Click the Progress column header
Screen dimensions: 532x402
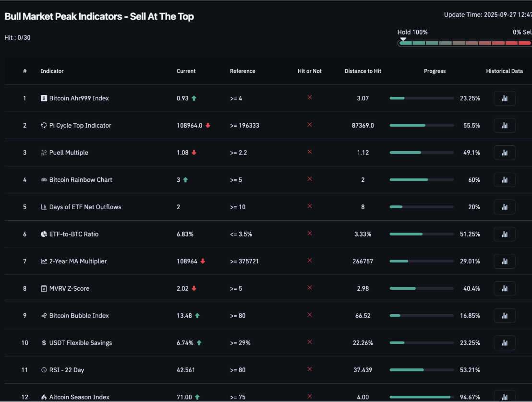click(435, 71)
